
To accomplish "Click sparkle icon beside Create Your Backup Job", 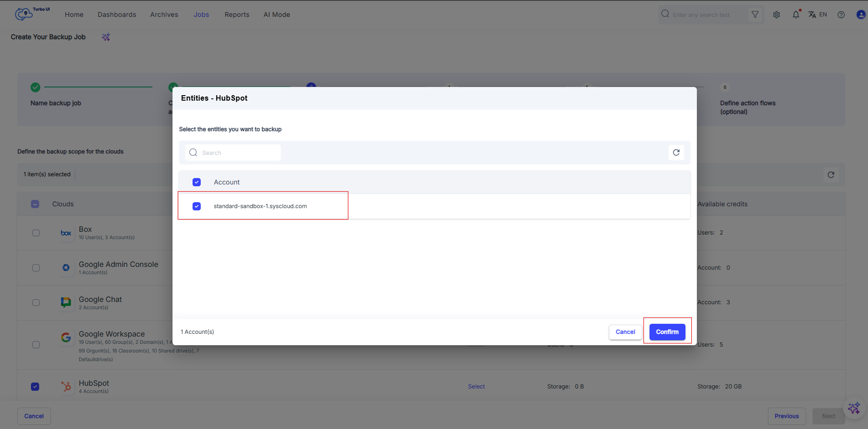I will [106, 37].
